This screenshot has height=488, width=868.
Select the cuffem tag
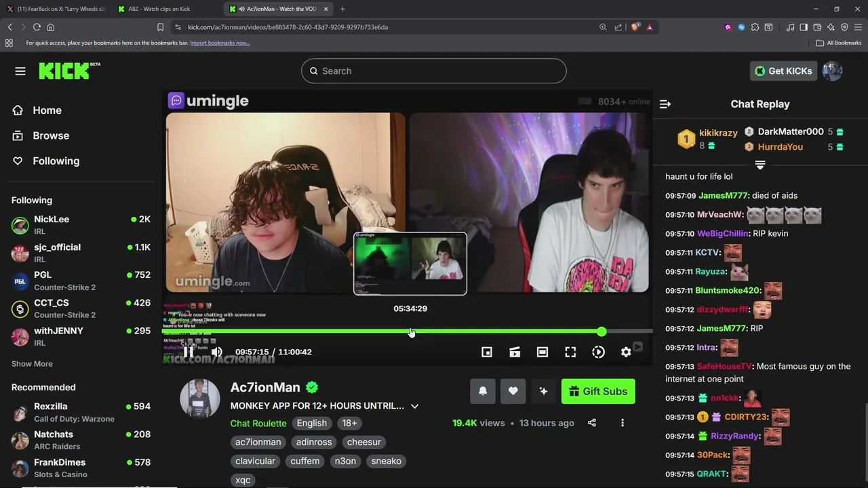[x=305, y=461]
